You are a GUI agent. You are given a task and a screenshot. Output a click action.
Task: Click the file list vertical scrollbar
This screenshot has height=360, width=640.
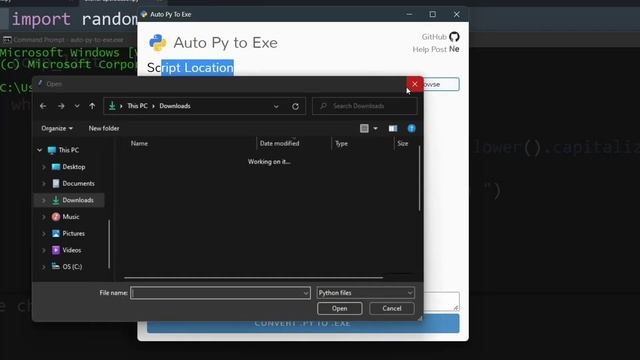(419, 178)
